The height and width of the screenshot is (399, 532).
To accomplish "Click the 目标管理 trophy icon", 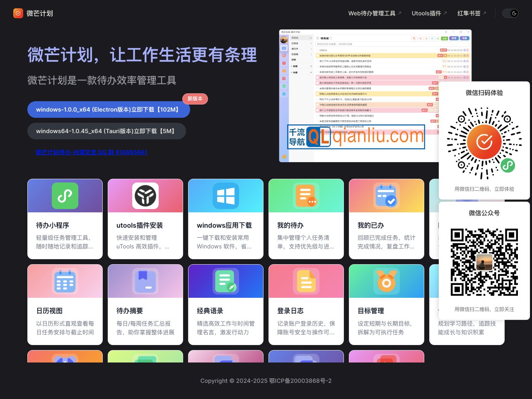I will [386, 281].
